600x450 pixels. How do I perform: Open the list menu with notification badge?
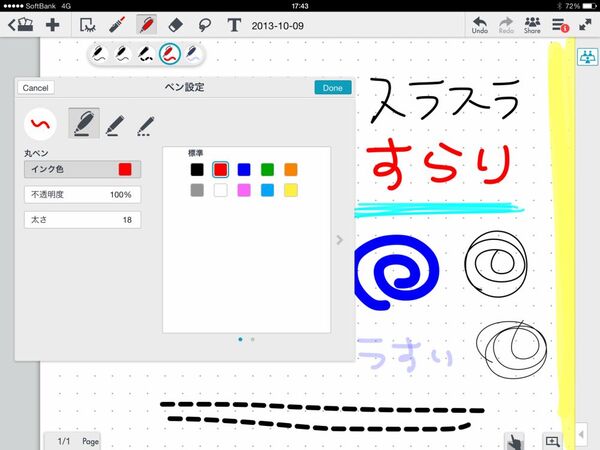click(x=560, y=25)
